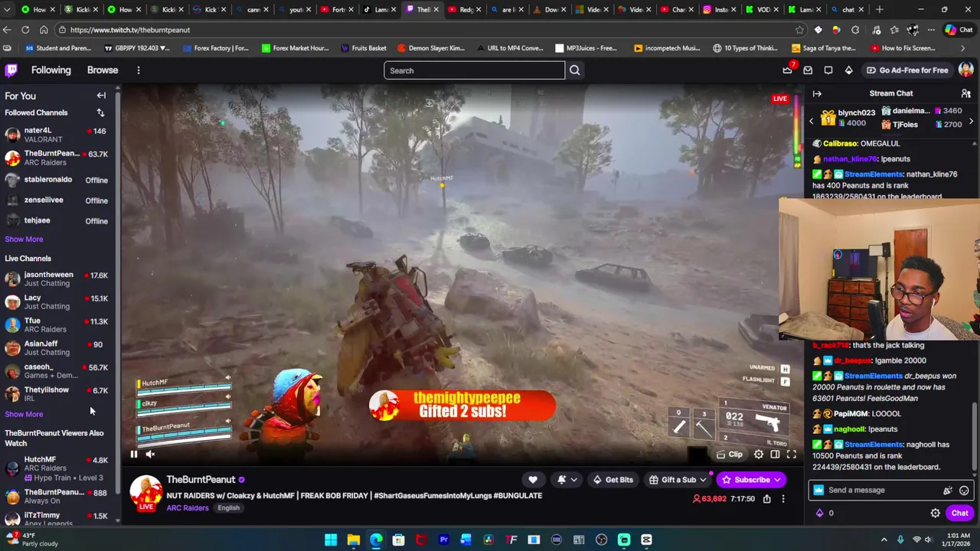Screen dimensions: 980x551
Task: Share the stream with the share icon
Action: [x=766, y=499]
